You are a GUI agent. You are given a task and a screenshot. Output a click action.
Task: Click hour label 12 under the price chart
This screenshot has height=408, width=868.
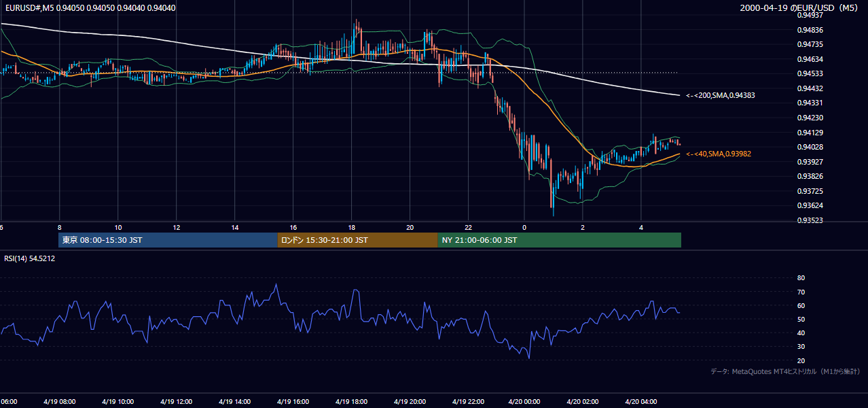(177, 227)
